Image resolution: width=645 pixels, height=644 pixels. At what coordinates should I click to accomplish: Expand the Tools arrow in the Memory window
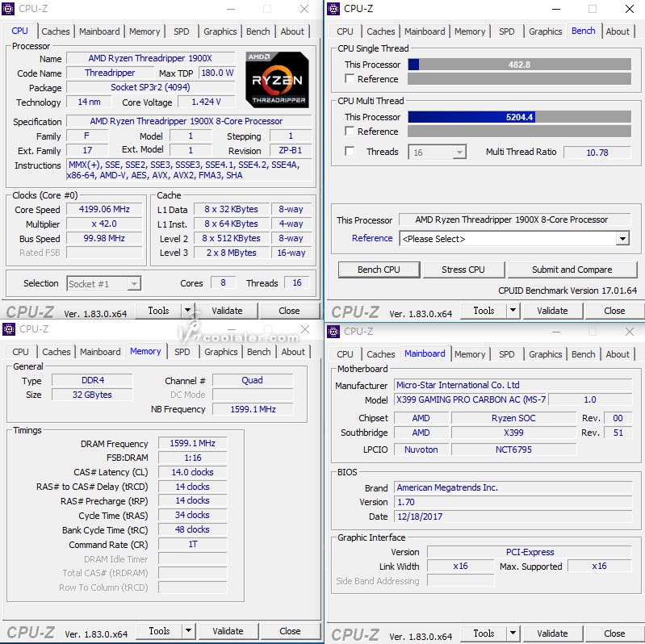[188, 630]
